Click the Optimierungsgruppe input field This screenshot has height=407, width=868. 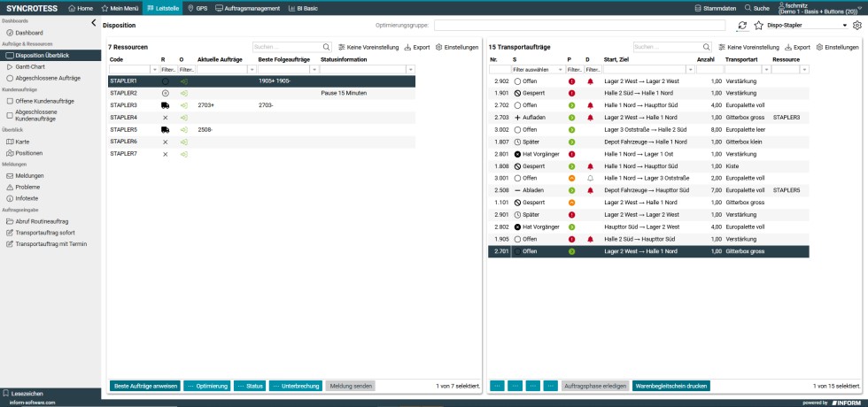point(579,26)
